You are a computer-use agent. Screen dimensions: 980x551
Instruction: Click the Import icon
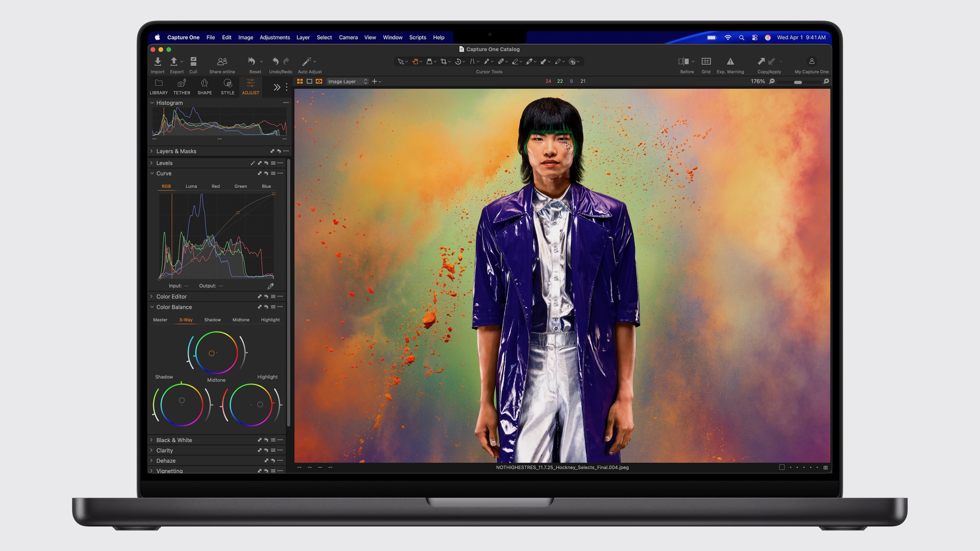[157, 62]
